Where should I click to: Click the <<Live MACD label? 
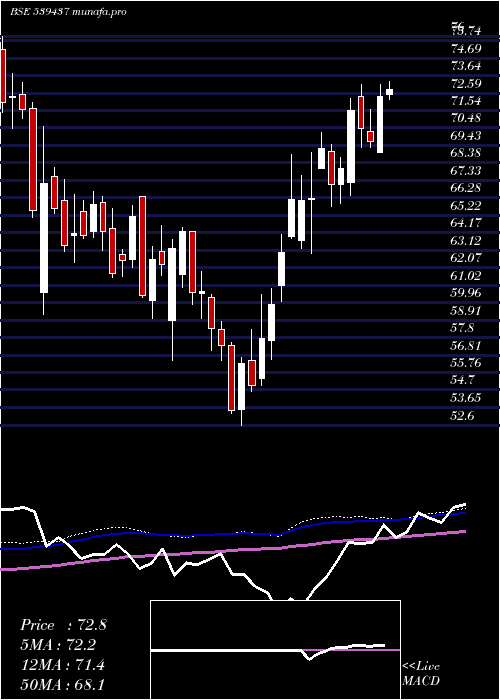(x=421, y=673)
